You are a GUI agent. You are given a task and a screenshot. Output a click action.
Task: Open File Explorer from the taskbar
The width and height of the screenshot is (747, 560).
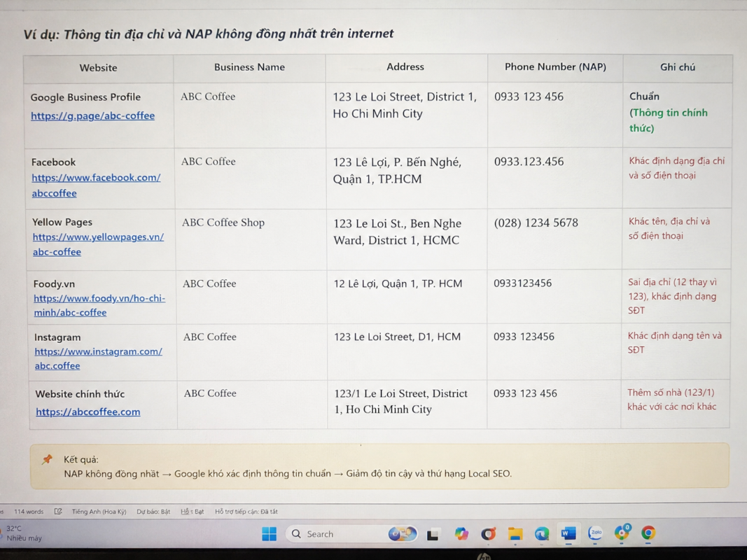coord(515,534)
